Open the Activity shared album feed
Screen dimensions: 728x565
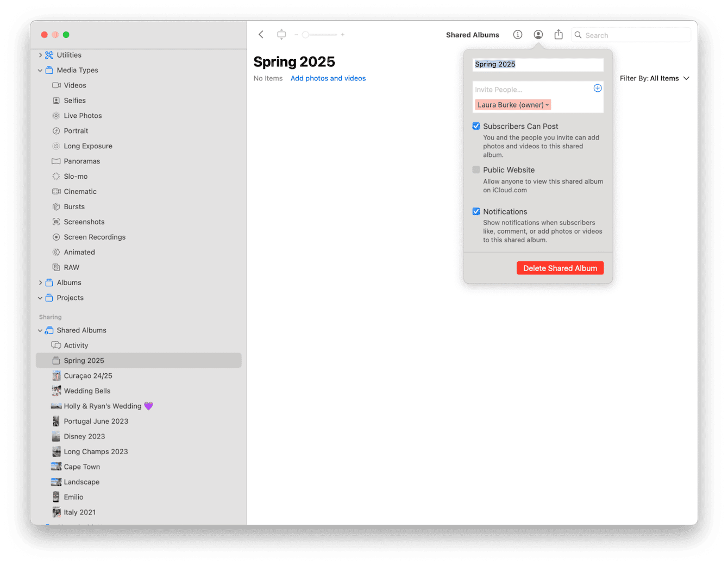76,346
